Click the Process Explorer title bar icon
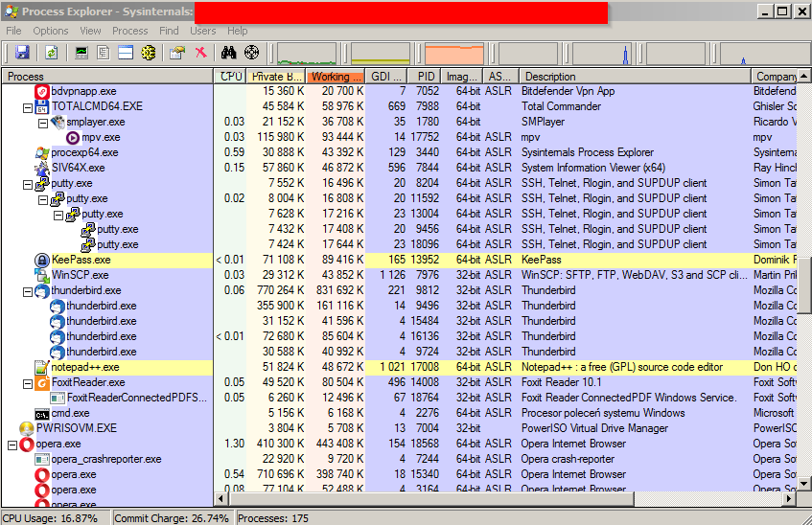 12,11
